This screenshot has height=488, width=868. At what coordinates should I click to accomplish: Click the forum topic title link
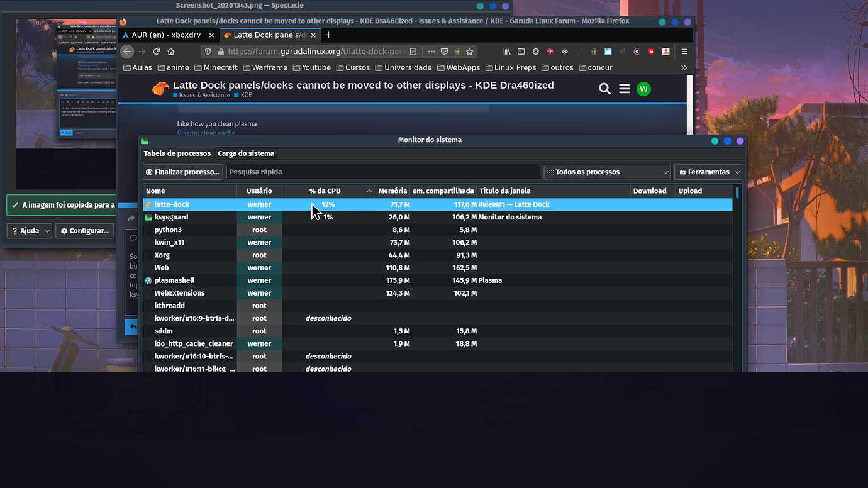(x=364, y=85)
